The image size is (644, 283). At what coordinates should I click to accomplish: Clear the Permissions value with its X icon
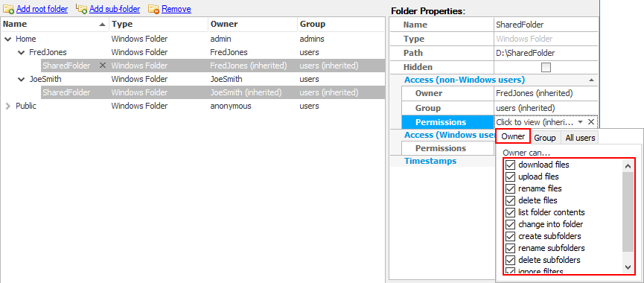[x=590, y=122]
